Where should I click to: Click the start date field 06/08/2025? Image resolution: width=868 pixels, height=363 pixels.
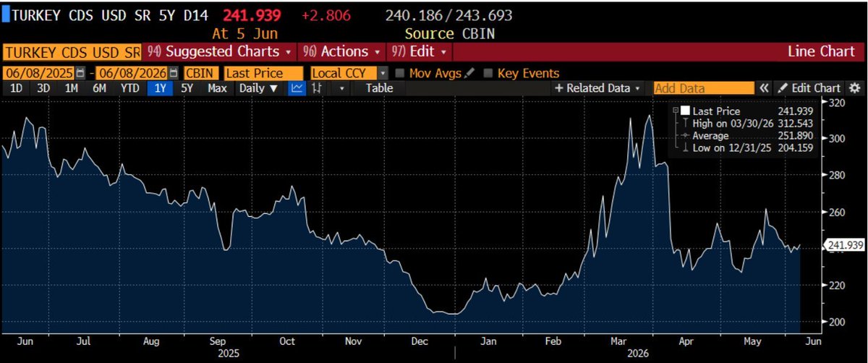[x=39, y=73]
